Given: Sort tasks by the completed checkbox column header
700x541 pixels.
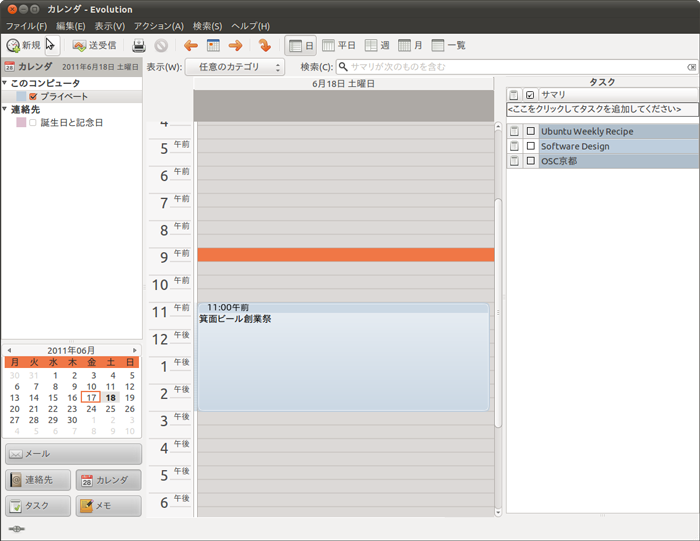Looking at the screenshot, I should pyautogui.click(x=530, y=95).
